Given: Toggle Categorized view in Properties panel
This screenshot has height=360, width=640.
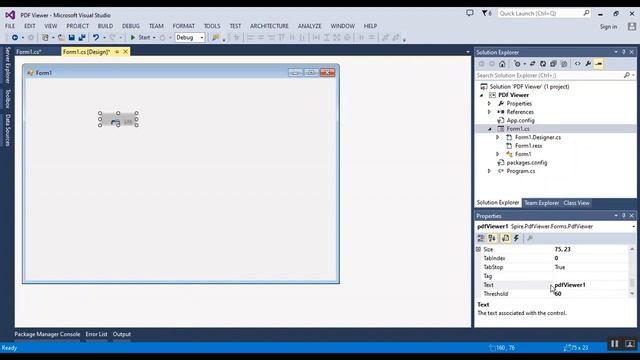Looking at the screenshot, I should pyautogui.click(x=481, y=238).
